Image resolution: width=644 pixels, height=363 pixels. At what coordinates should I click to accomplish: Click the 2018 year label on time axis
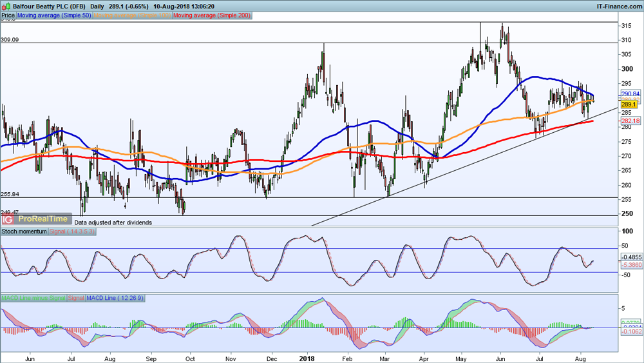(307, 358)
